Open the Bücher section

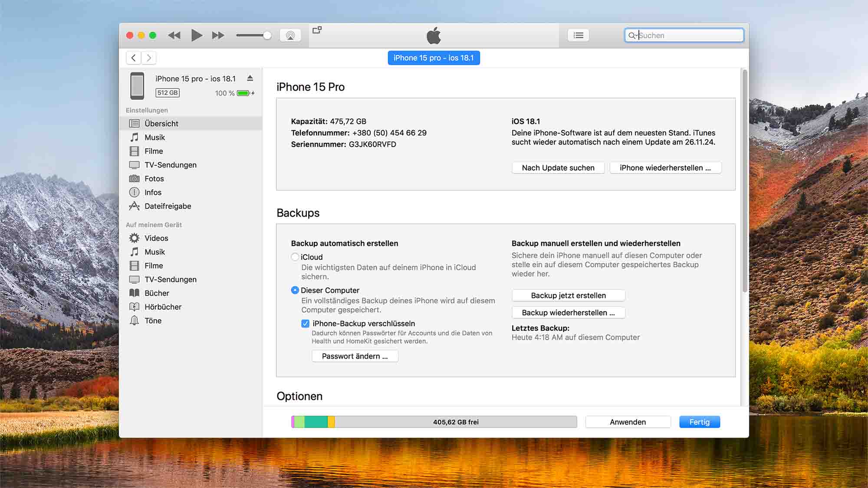click(x=191, y=293)
